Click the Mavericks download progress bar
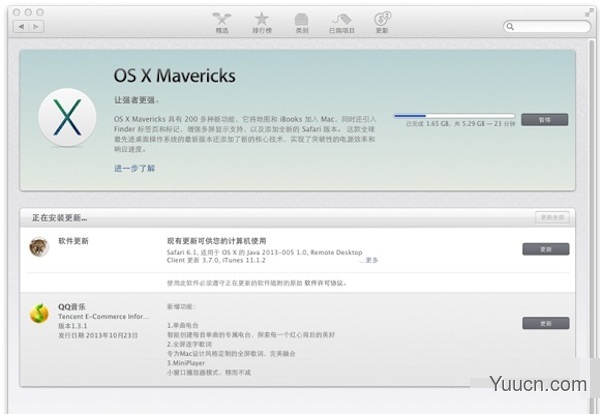The height and width of the screenshot is (414, 600). 455,116
